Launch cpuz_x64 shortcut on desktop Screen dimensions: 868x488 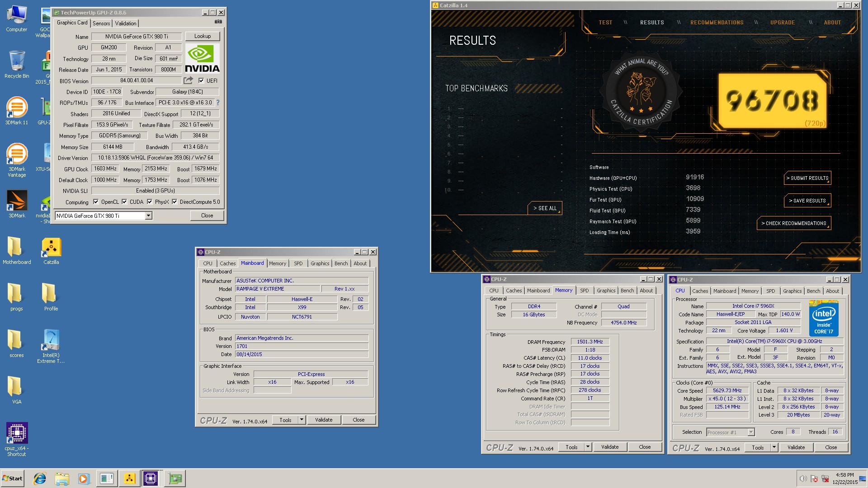coord(17,440)
